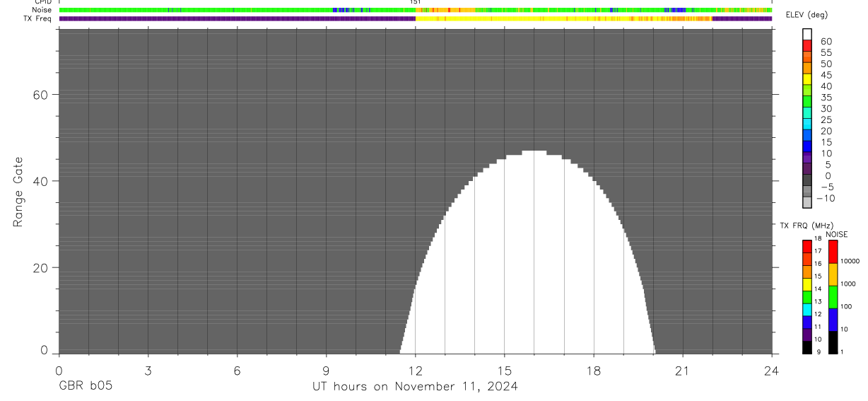Select the NOISE colorbar label '1000'
Viewport: 868px width, 401px height.
tap(848, 284)
